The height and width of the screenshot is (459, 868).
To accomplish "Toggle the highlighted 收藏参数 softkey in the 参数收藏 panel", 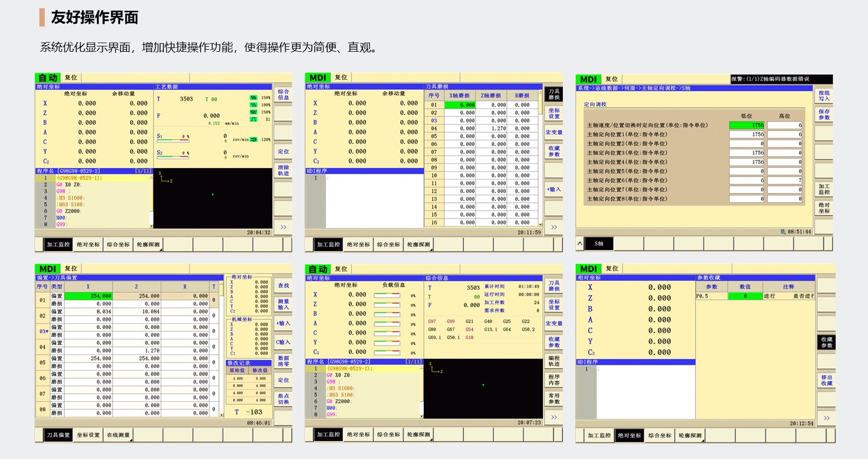I will (826, 342).
